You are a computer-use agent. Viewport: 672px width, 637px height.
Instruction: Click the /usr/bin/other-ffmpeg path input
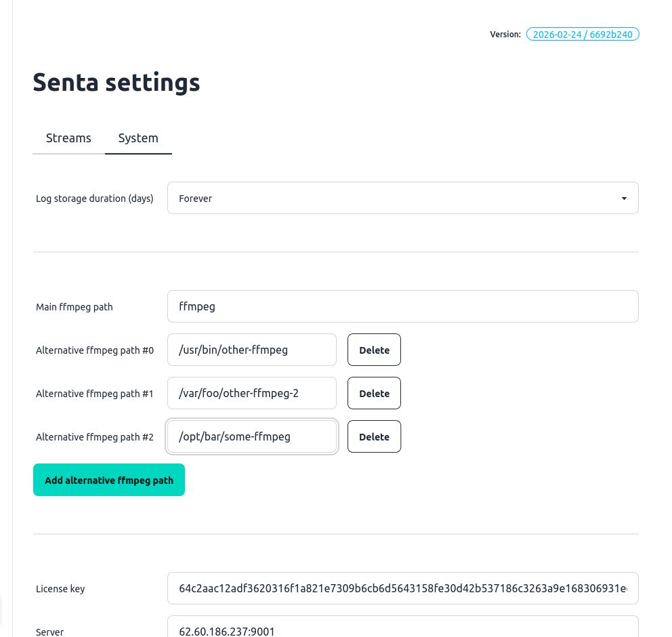(x=252, y=350)
